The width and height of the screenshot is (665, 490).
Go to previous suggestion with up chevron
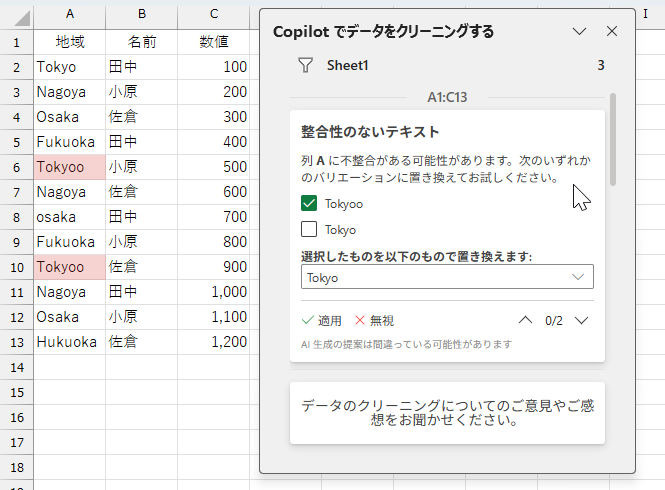(525, 320)
